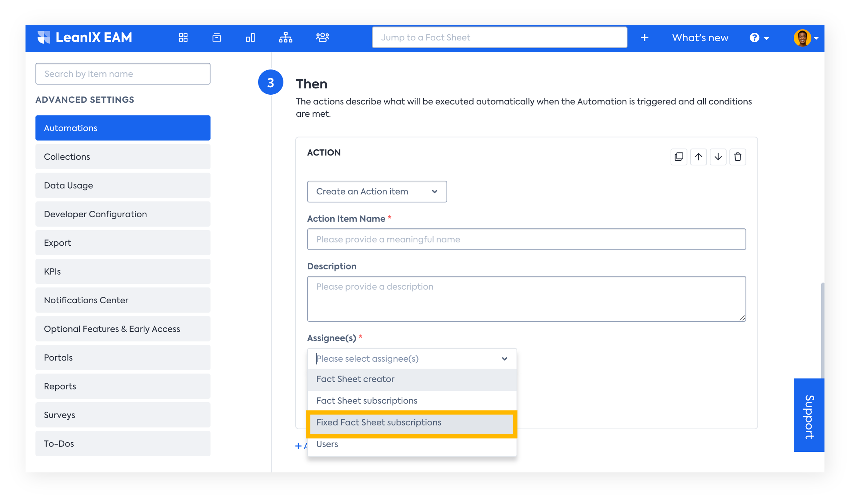
Task: Click the plus icon in top bar
Action: pyautogui.click(x=644, y=37)
